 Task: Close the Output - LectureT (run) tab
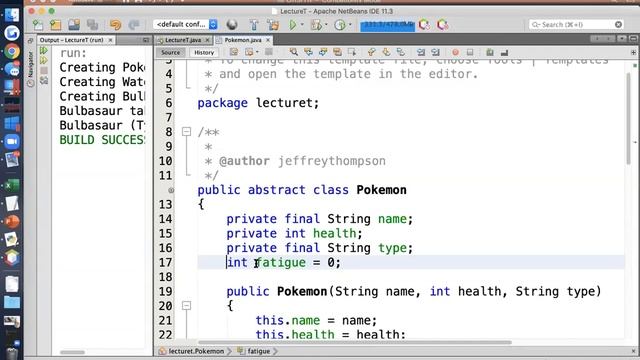(110, 40)
